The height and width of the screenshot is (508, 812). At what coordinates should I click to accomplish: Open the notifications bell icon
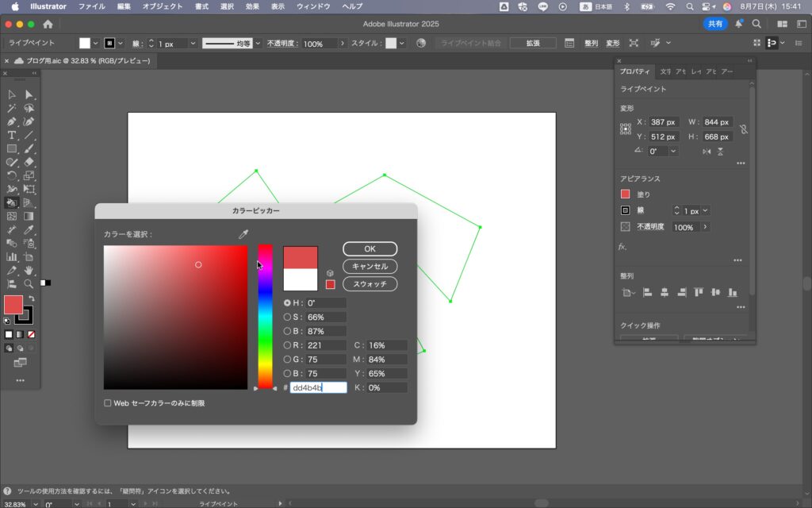click(738, 24)
